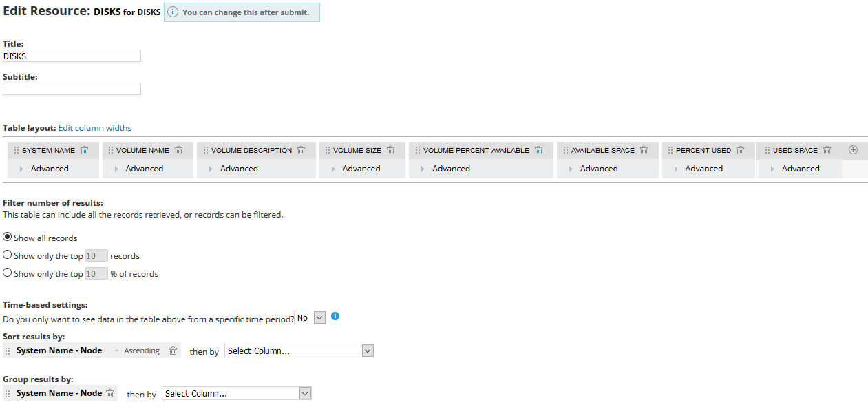Add a new column with plus icon
The image size is (868, 409).
point(853,150)
